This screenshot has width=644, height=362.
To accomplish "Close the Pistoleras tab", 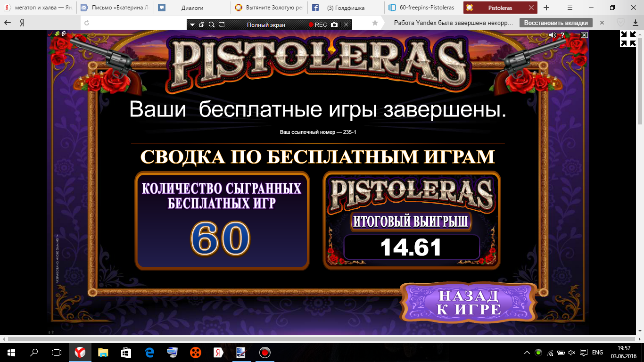I will [531, 8].
